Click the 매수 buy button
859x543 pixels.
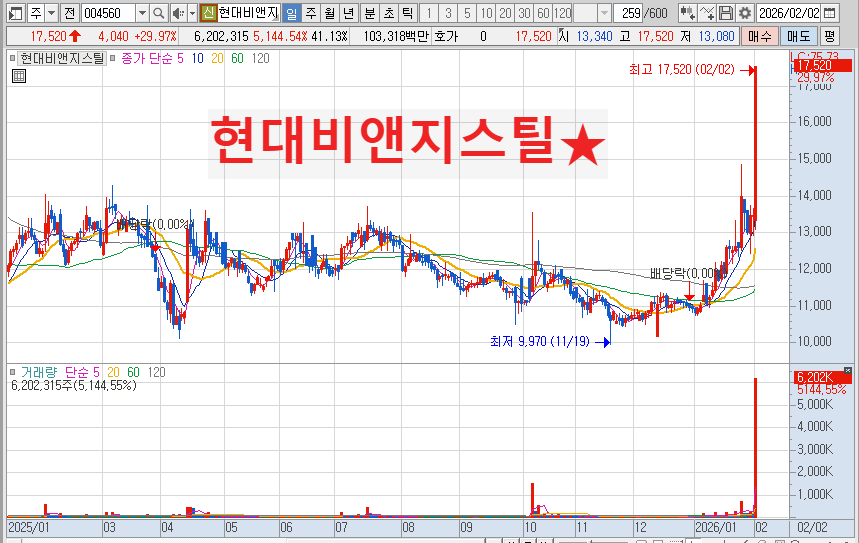[760, 36]
